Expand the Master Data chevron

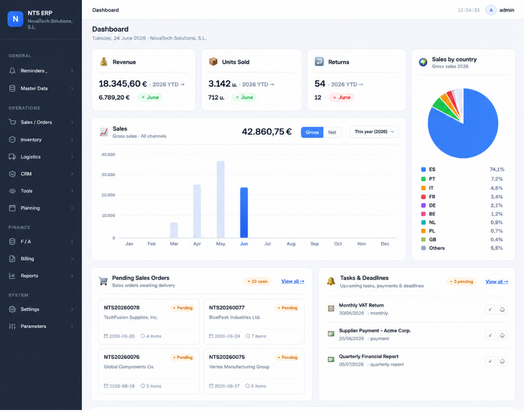tap(72, 88)
